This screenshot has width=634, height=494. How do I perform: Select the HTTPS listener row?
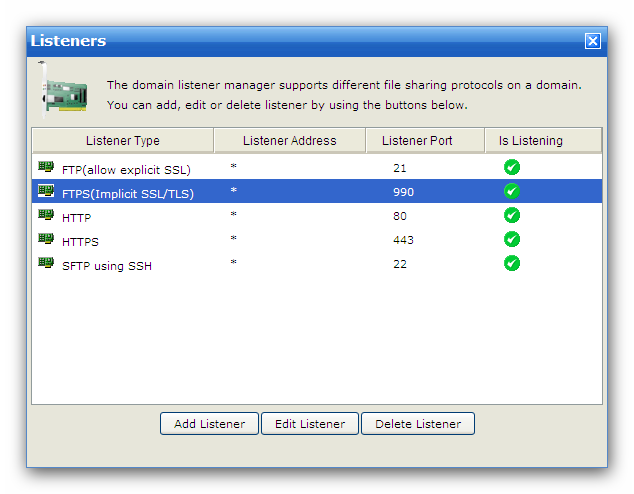point(317,239)
